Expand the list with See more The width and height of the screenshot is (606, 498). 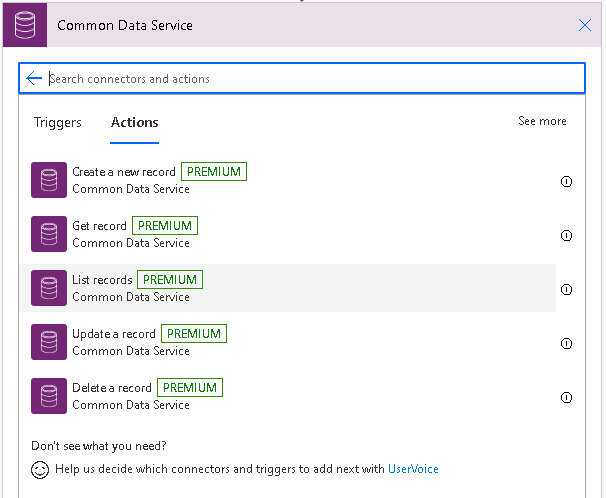[x=542, y=121]
